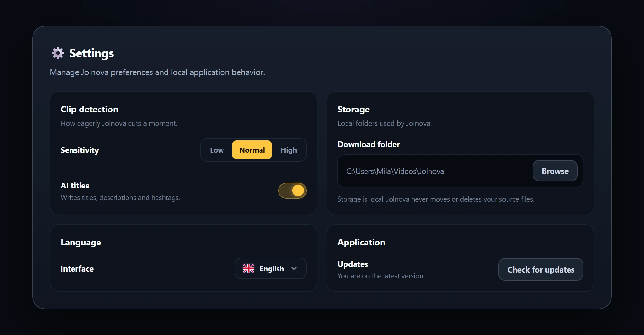The height and width of the screenshot is (335, 644).
Task: Click the AI titles label
Action: point(75,186)
